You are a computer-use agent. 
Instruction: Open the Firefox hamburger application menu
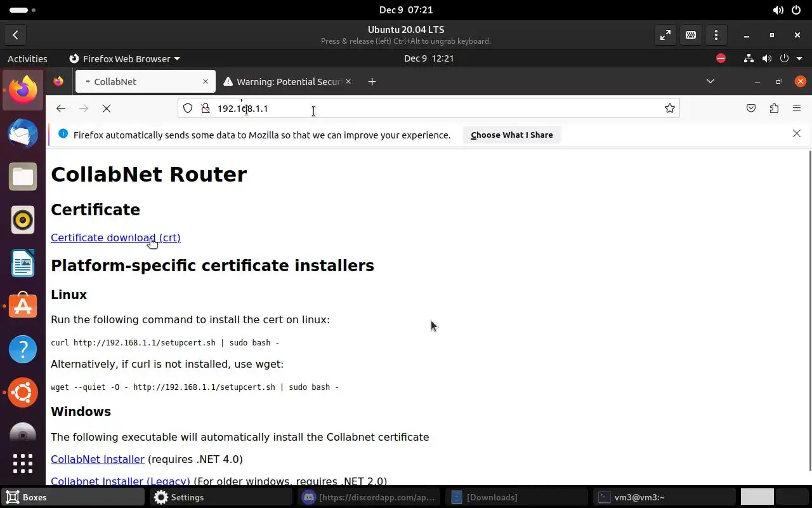click(797, 109)
